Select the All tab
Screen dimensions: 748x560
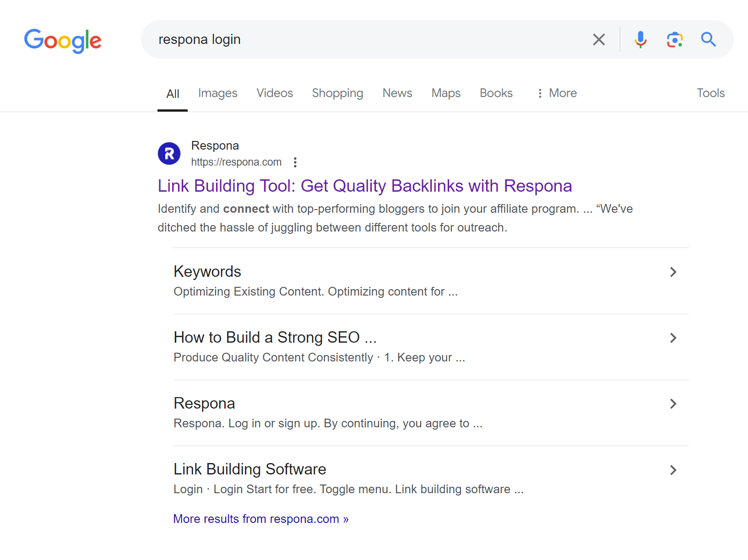click(x=173, y=94)
